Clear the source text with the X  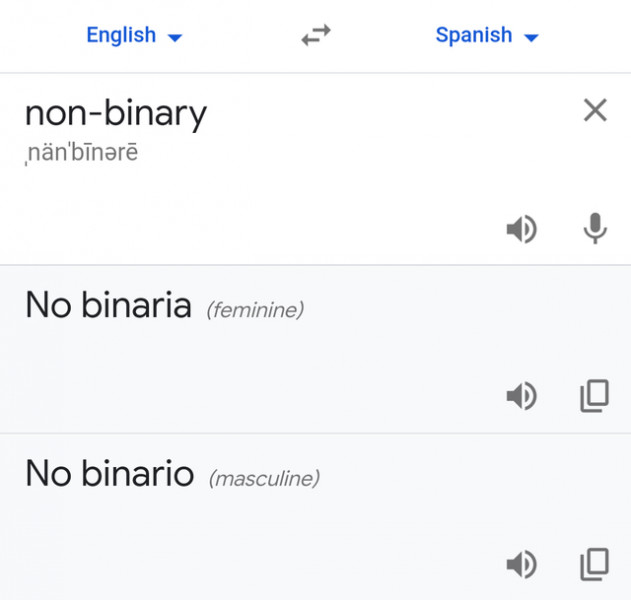pyautogui.click(x=595, y=110)
